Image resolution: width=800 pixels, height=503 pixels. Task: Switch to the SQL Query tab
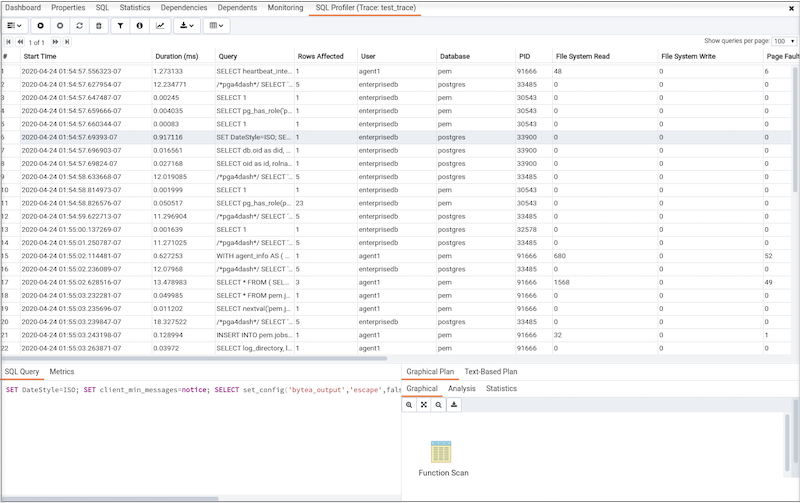coord(22,372)
